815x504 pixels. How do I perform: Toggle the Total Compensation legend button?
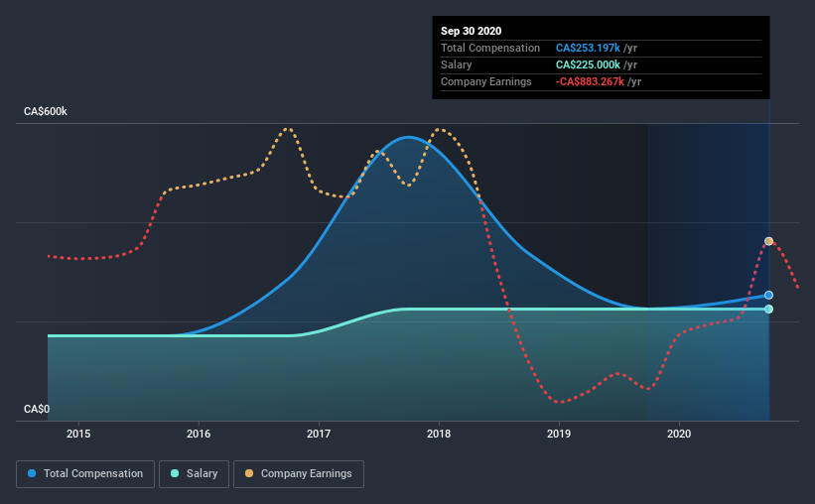[x=85, y=474]
